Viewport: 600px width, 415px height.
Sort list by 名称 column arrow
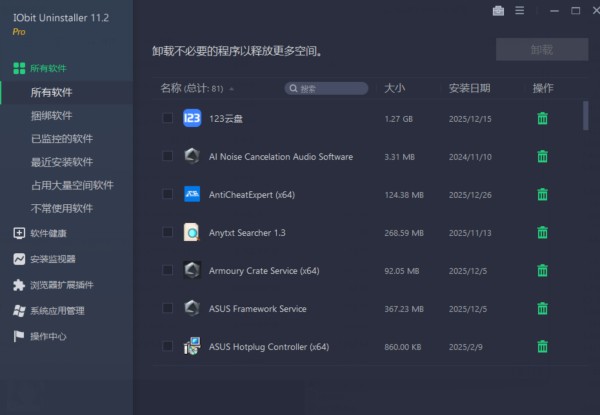pyautogui.click(x=232, y=89)
